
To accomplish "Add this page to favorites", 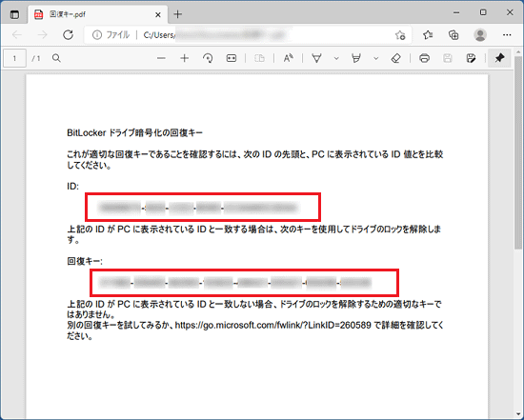I will coord(400,35).
